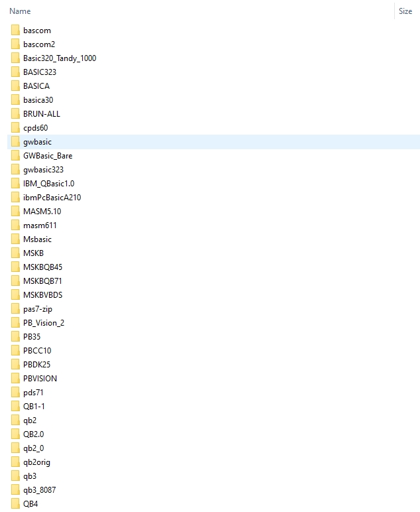
Task: Click the Basic320_Tandy_1000 folder icon
Action: coord(15,58)
